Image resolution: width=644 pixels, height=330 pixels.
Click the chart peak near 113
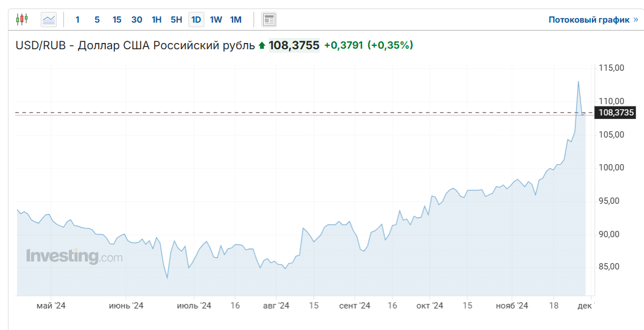578,82
